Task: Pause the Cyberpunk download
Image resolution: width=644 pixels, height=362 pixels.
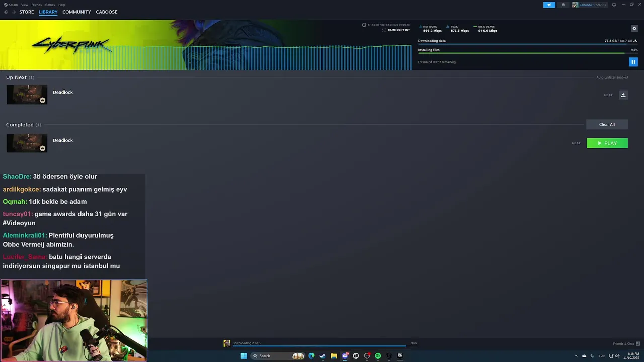Action: [633, 62]
